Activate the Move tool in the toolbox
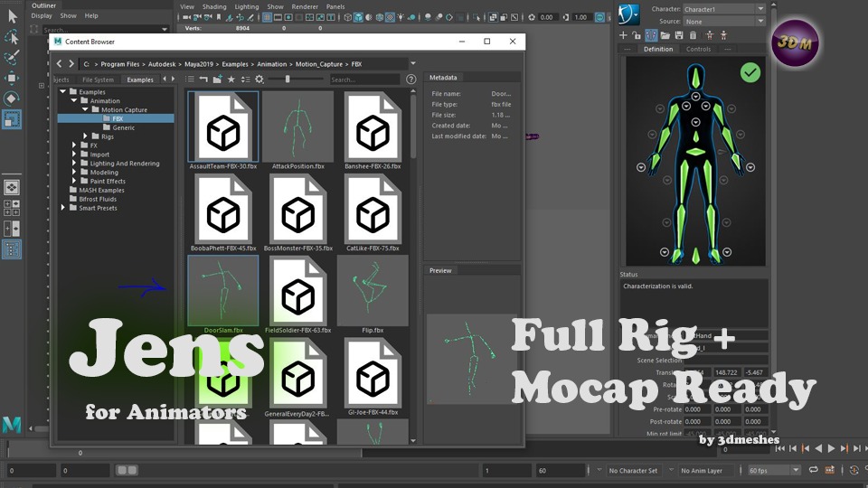868x488 pixels. pos(12,78)
